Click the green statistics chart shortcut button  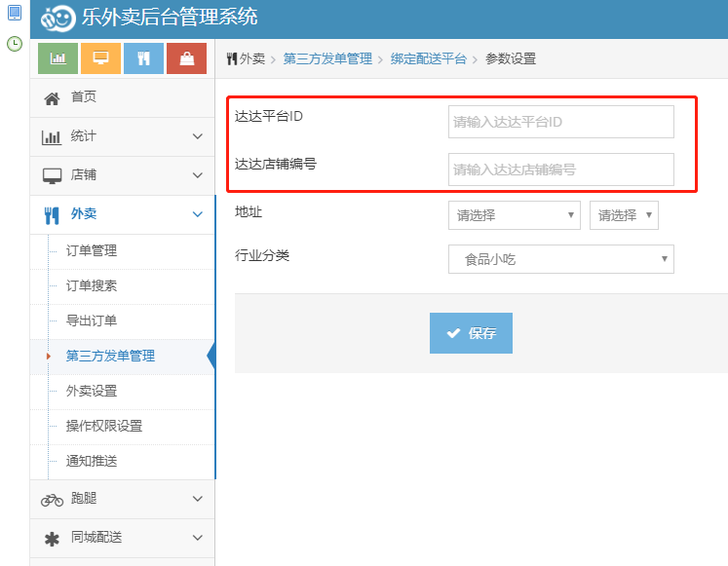(x=58, y=58)
